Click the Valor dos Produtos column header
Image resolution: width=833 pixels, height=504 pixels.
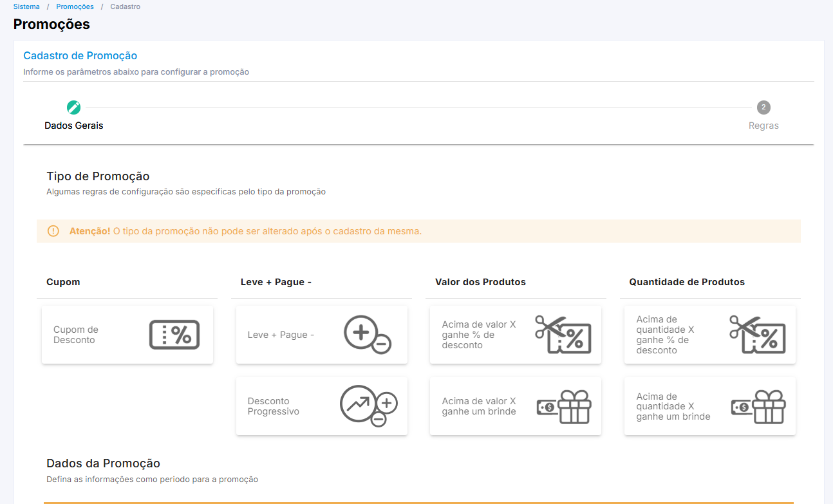480,282
